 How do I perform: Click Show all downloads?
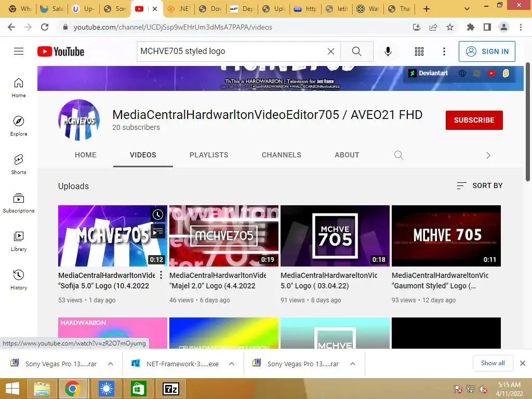pyautogui.click(x=493, y=363)
